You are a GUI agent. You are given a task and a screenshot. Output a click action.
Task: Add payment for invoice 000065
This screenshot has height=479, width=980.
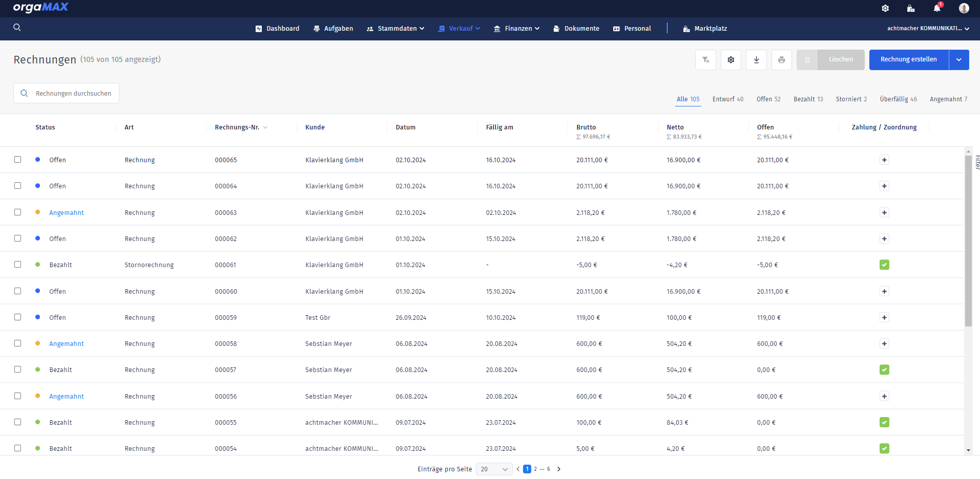pyautogui.click(x=884, y=160)
